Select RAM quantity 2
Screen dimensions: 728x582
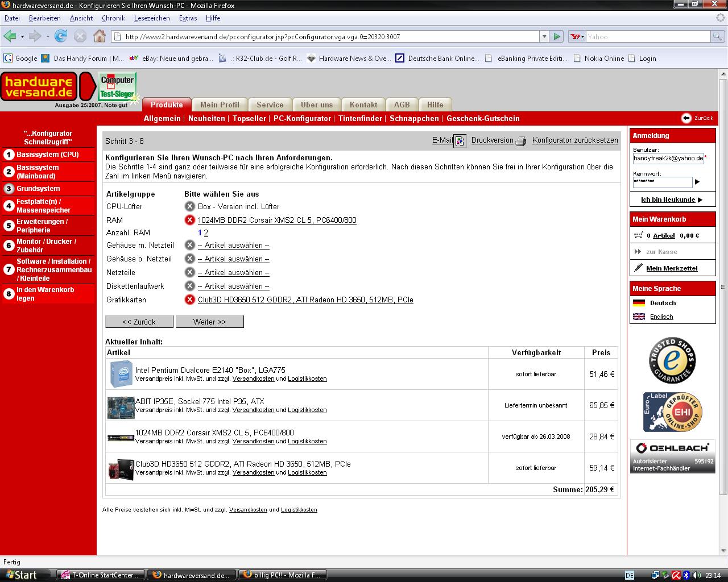(x=206, y=232)
